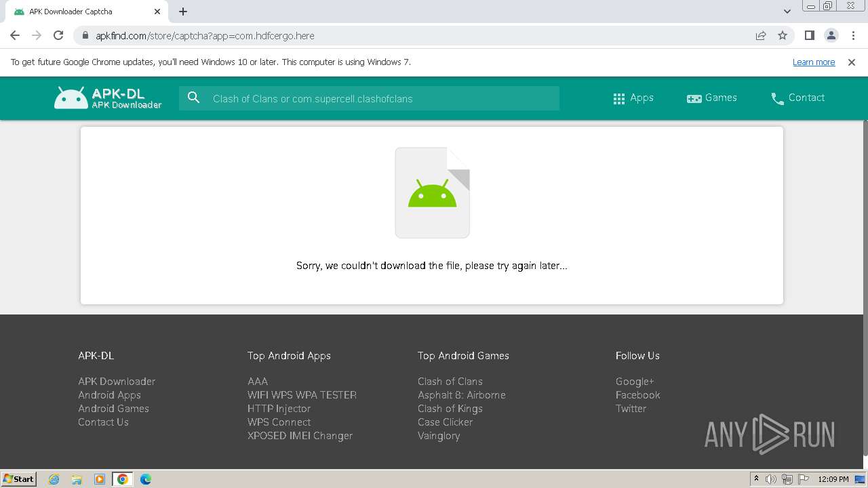Reload the current page
This screenshot has width=868, height=488.
[58, 35]
